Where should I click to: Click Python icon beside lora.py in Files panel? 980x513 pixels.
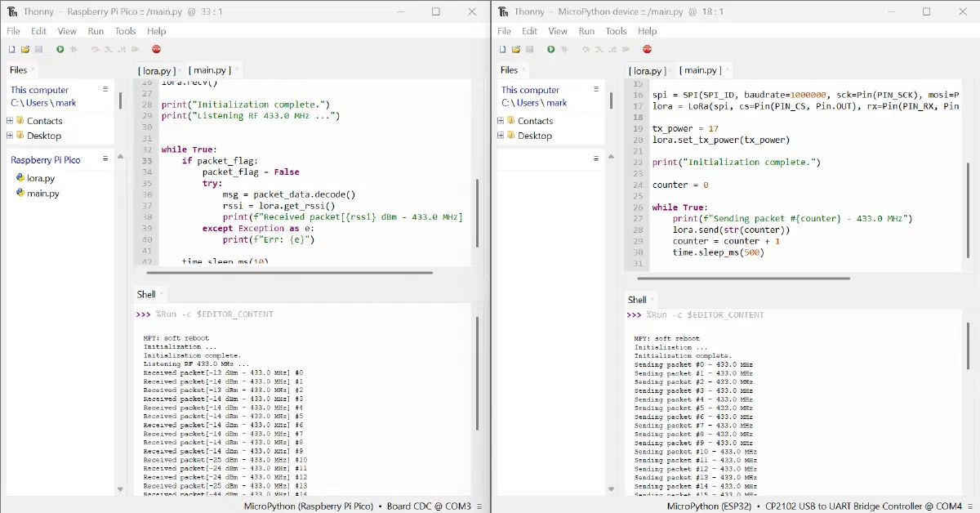click(20, 178)
